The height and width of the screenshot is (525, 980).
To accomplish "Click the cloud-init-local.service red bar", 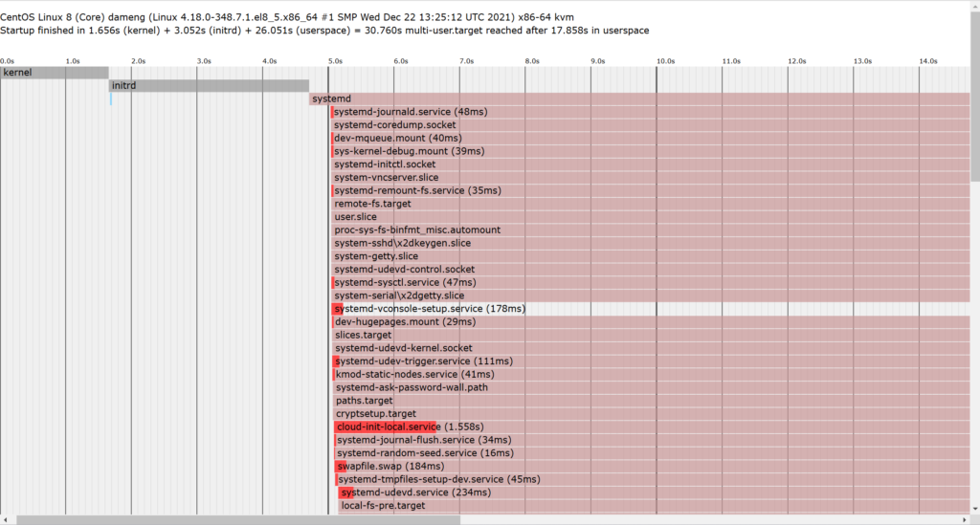I will (x=386, y=427).
